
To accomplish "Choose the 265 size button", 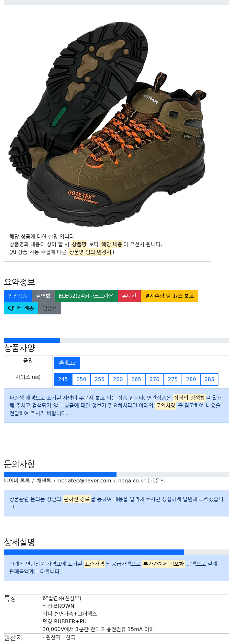I will 136,379.
